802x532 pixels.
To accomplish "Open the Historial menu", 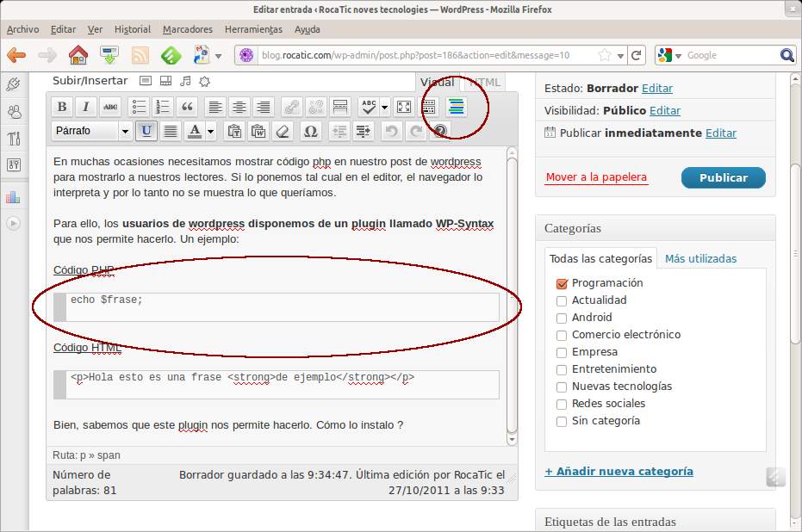I will (x=133, y=29).
